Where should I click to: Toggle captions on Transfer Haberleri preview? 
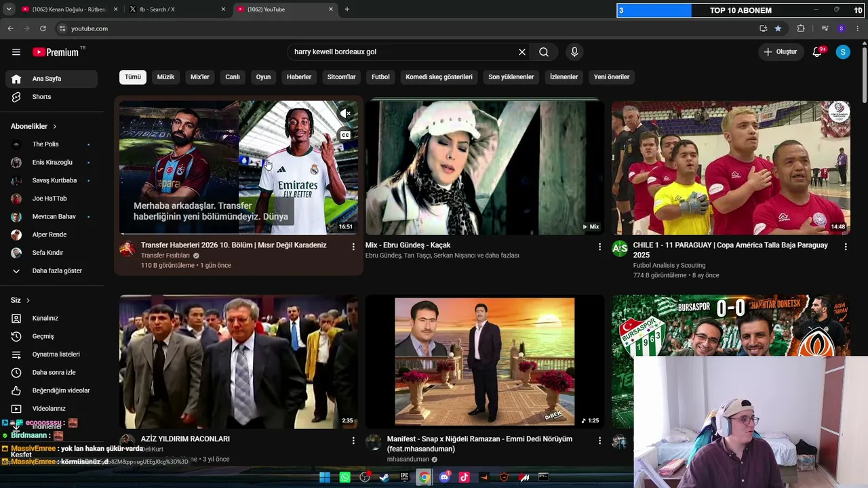(345, 135)
